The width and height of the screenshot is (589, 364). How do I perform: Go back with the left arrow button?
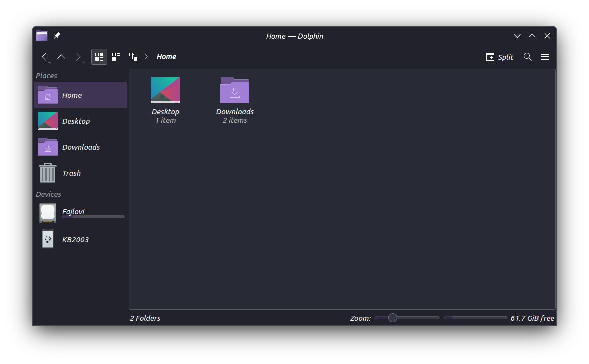point(44,57)
